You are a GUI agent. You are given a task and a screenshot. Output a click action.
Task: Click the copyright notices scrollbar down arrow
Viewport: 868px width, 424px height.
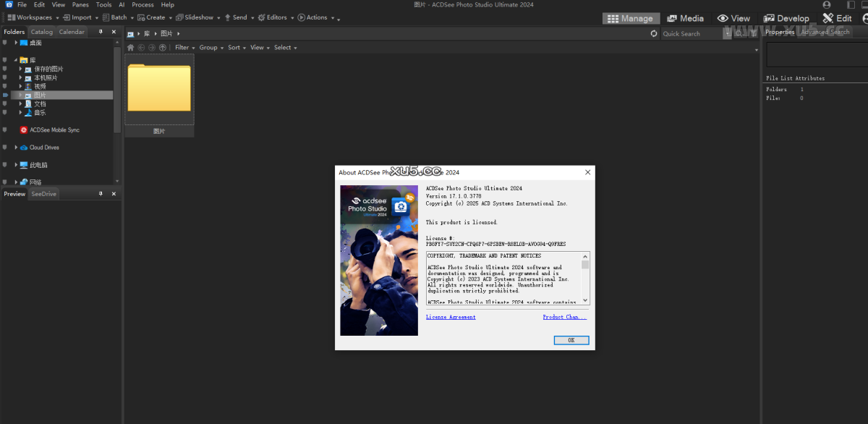(585, 300)
